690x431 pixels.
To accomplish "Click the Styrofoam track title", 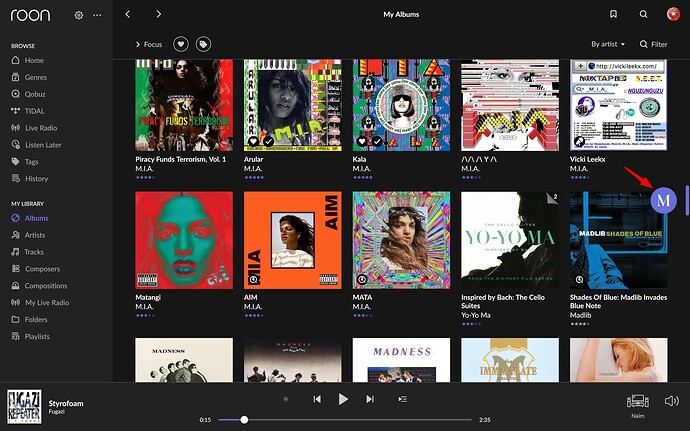I will coord(66,403).
